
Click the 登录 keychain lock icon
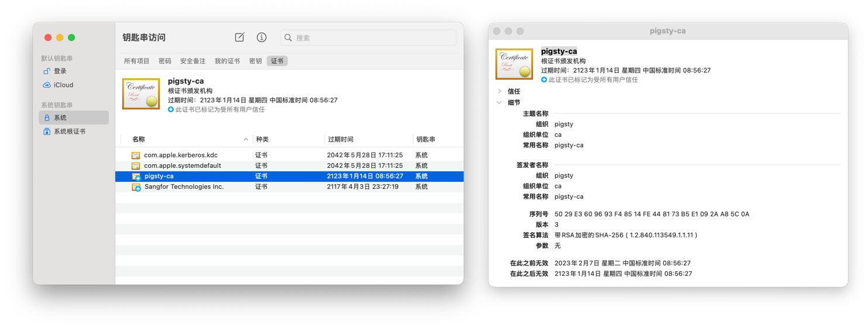47,71
